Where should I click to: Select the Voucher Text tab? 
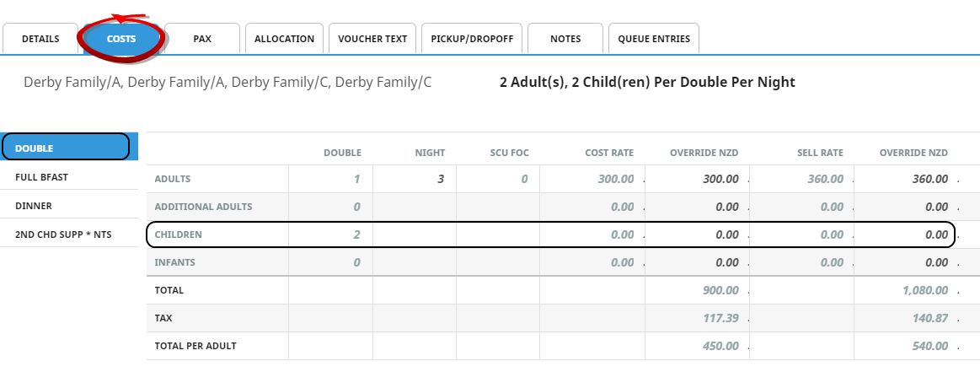(372, 39)
